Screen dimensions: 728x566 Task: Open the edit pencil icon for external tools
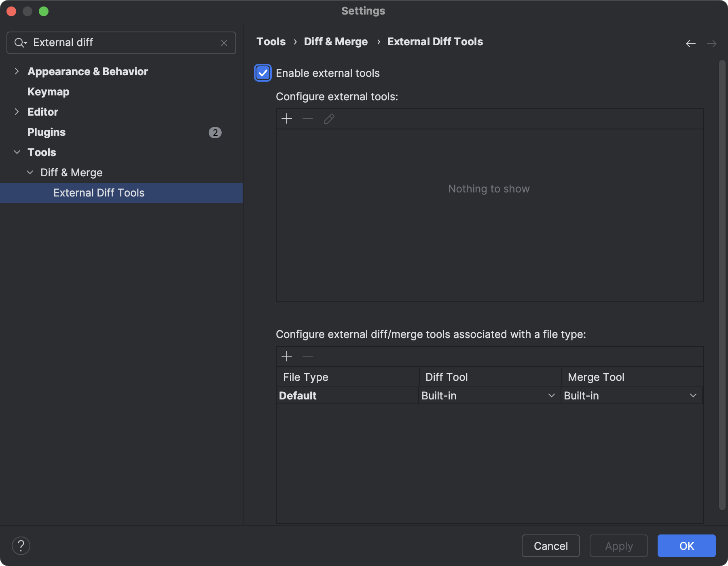(329, 118)
